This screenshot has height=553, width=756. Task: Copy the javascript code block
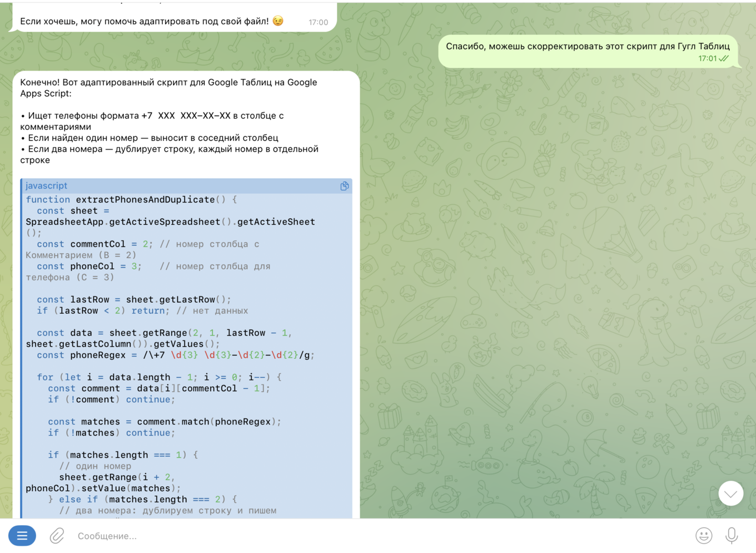point(345,186)
